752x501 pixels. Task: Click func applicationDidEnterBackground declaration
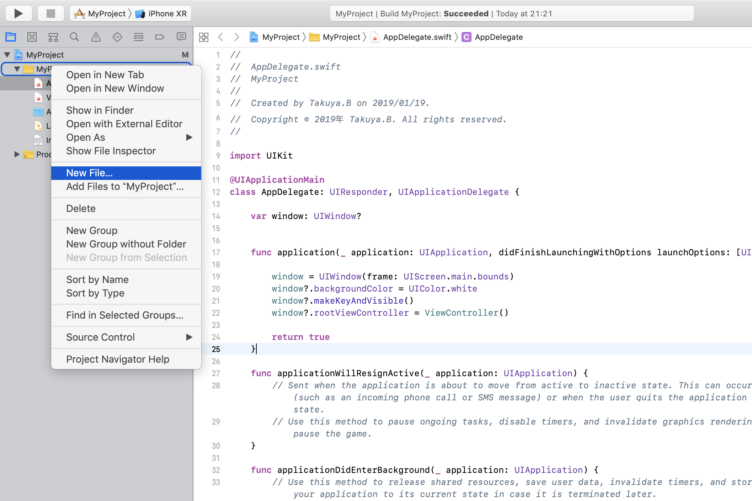tap(424, 470)
